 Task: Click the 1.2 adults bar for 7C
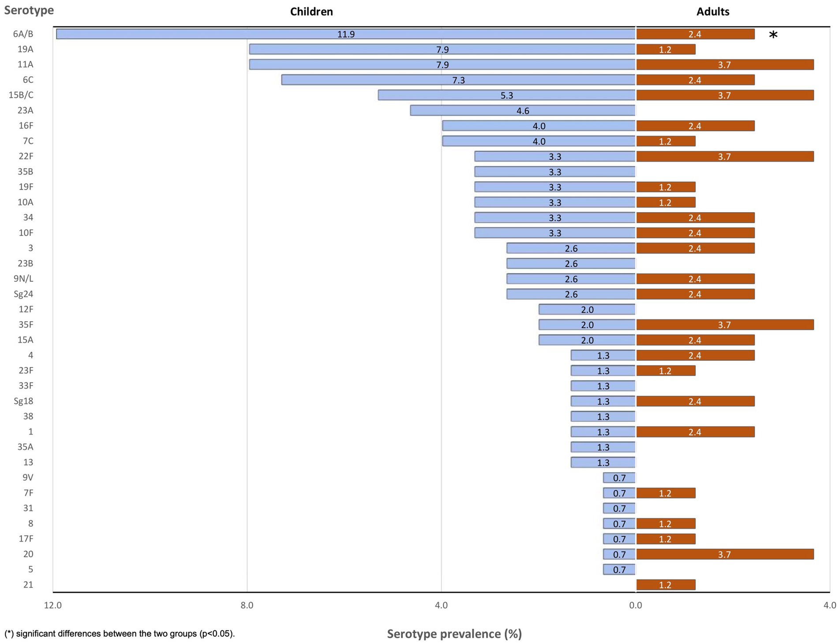(x=666, y=141)
